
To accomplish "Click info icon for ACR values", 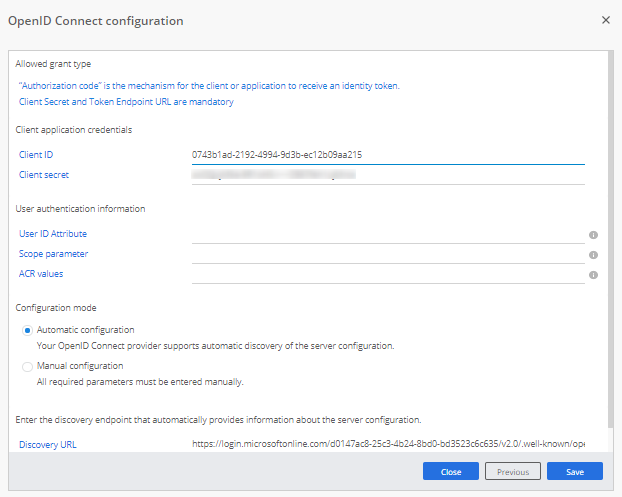I will point(593,275).
